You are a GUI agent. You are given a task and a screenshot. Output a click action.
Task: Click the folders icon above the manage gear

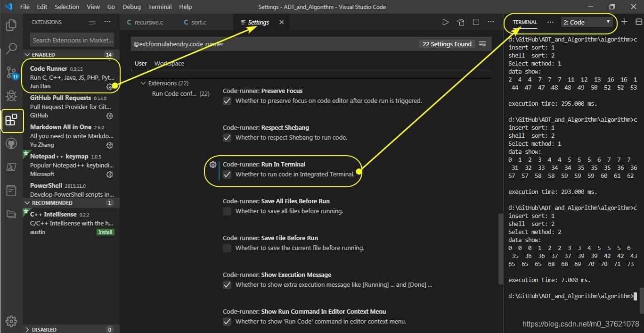(11, 215)
